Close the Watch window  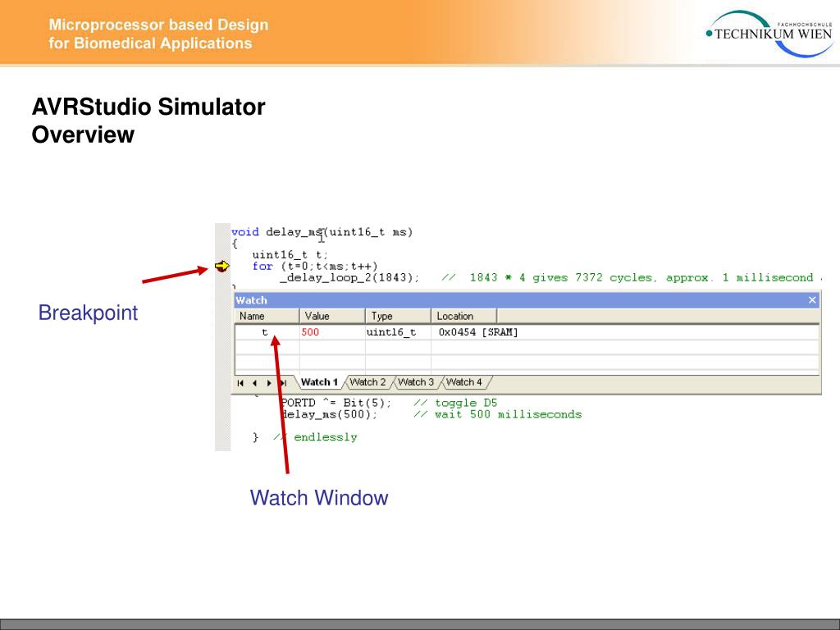(x=812, y=300)
